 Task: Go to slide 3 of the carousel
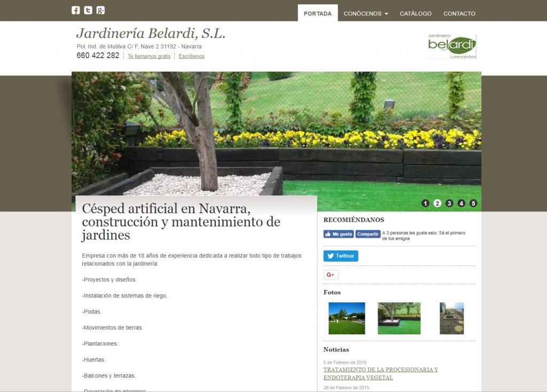(449, 203)
